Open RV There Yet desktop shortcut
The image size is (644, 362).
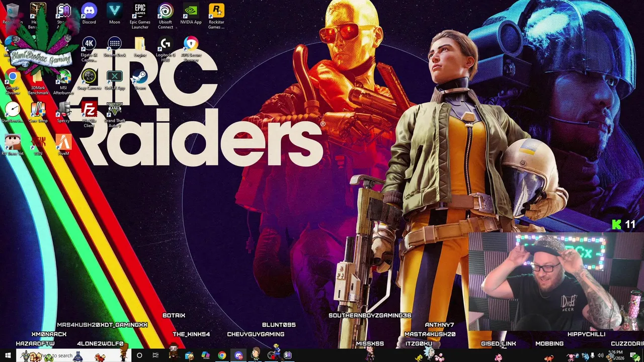[13, 145]
